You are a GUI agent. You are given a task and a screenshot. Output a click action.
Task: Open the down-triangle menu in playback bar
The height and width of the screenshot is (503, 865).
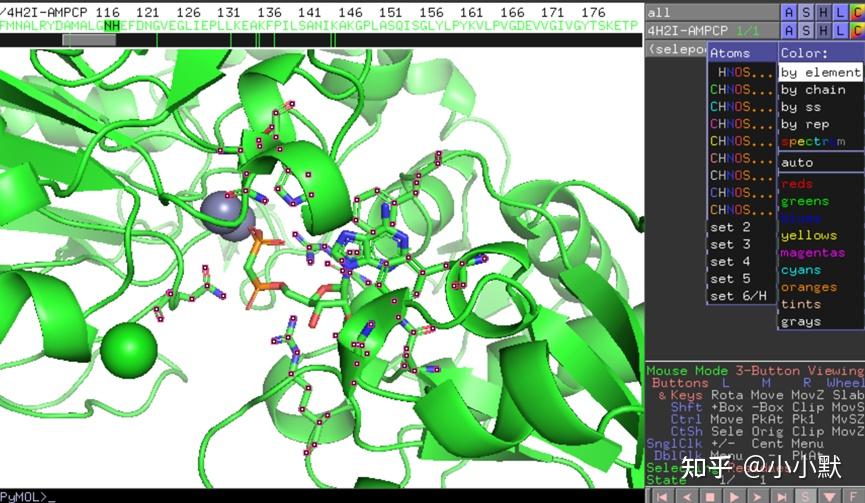pos(830,496)
